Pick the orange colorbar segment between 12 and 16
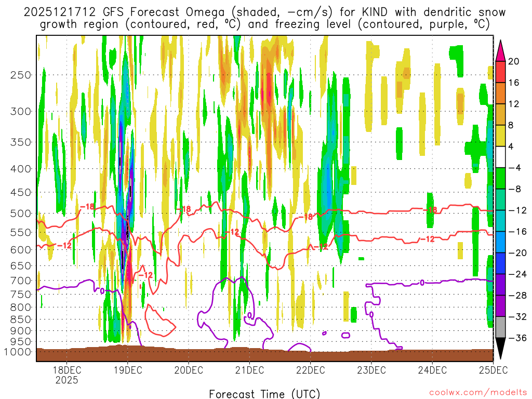 point(500,93)
